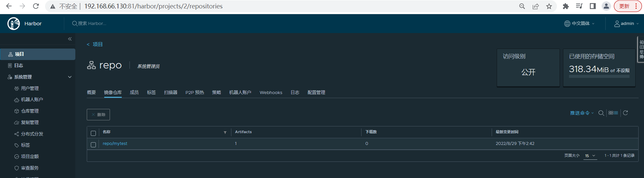Click the 最新变更时间 column header
The width and height of the screenshot is (644, 178).
(x=507, y=132)
